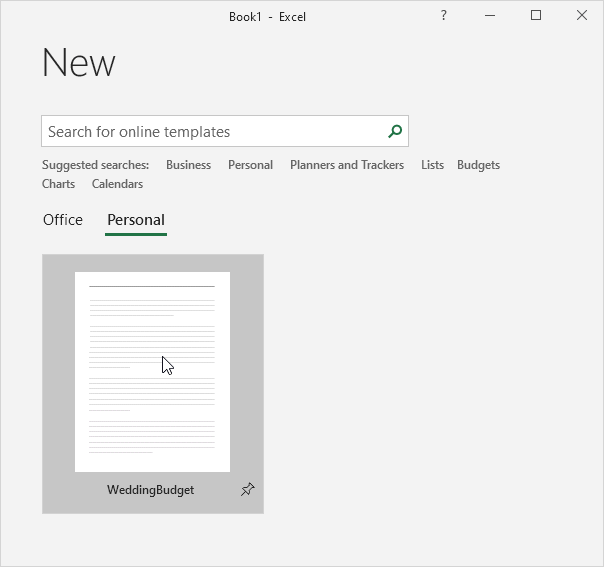Open the WeddingBudget template preview thumbnail
The height and width of the screenshot is (567, 604).
click(x=152, y=371)
